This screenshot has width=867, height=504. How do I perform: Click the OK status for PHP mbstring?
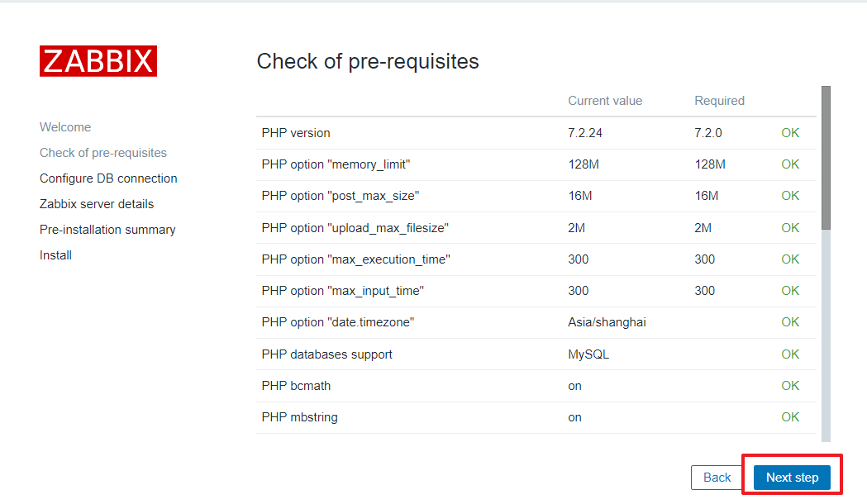[790, 417]
